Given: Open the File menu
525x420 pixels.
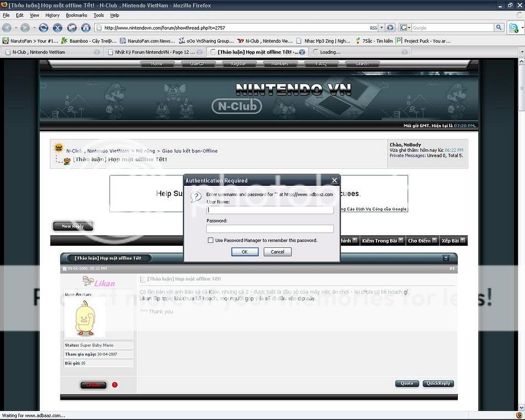Looking at the screenshot, I should pyautogui.click(x=6, y=15).
